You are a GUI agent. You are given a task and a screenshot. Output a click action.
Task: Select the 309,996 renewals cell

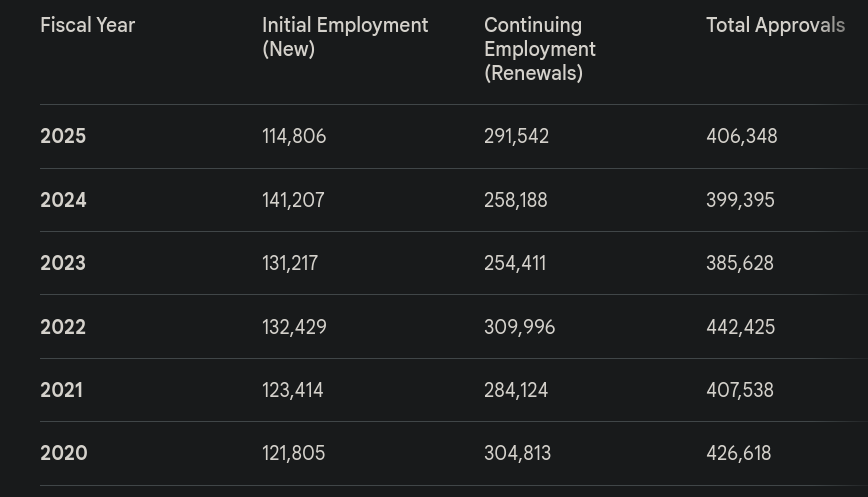[x=519, y=327]
